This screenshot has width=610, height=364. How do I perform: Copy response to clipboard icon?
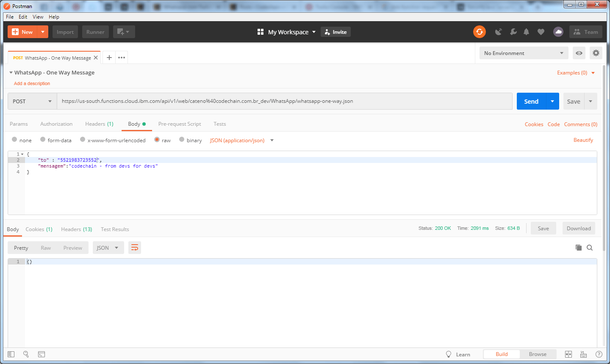[x=578, y=248]
